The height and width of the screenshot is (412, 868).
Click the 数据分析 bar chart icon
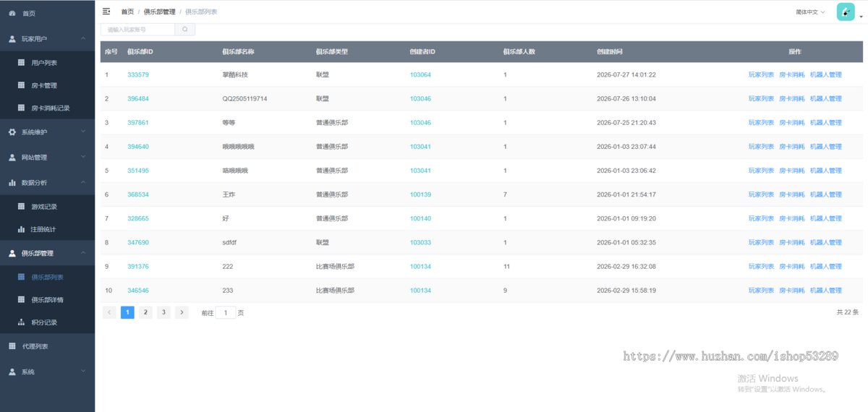point(12,183)
